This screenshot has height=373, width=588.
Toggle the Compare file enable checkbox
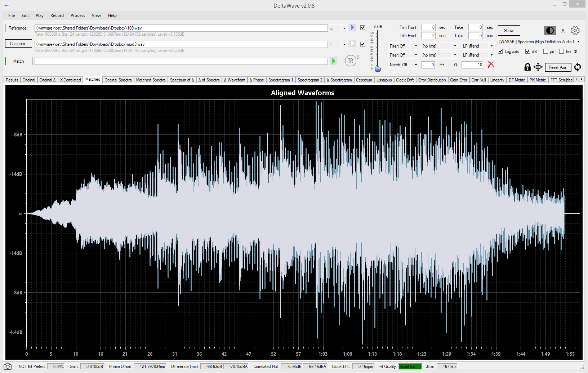pos(362,44)
